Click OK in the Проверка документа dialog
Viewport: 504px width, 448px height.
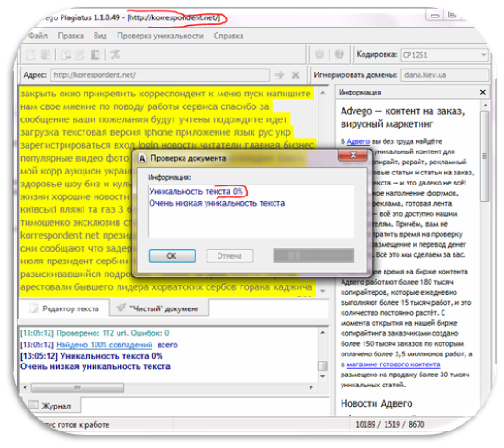tap(172, 256)
